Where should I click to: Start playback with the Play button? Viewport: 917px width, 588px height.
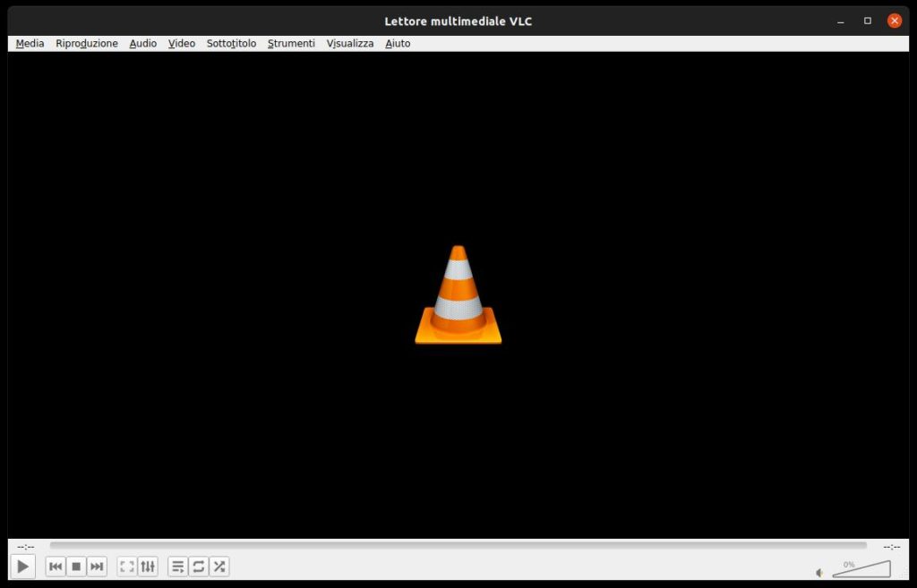(22, 567)
